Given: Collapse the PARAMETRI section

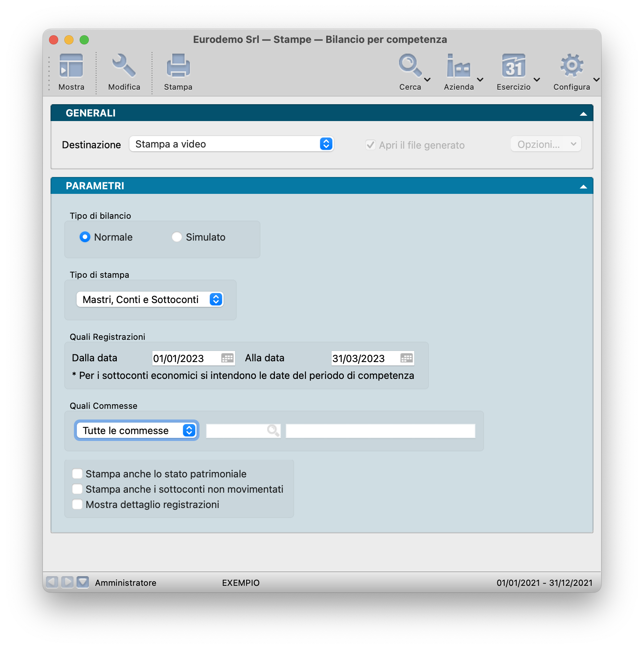Looking at the screenshot, I should pos(583,186).
